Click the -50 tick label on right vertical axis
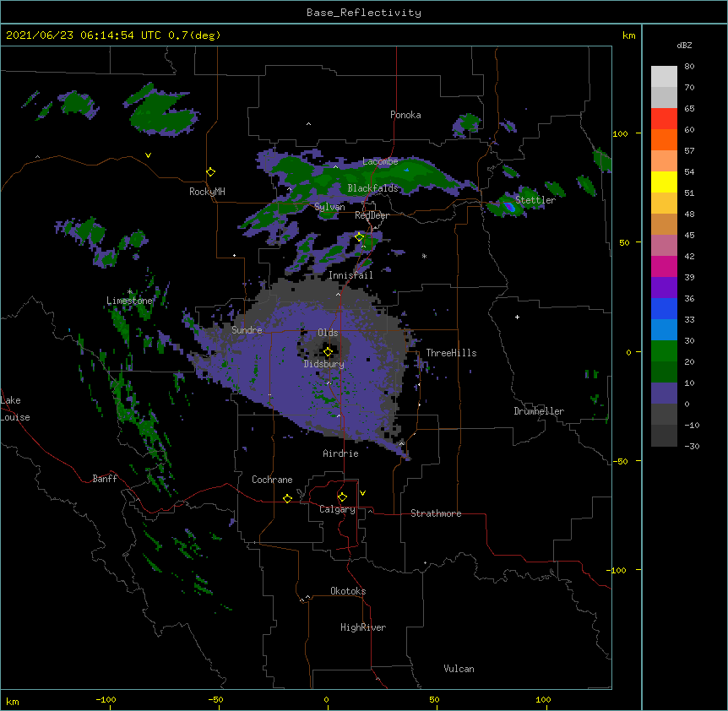The image size is (728, 711). (x=620, y=461)
